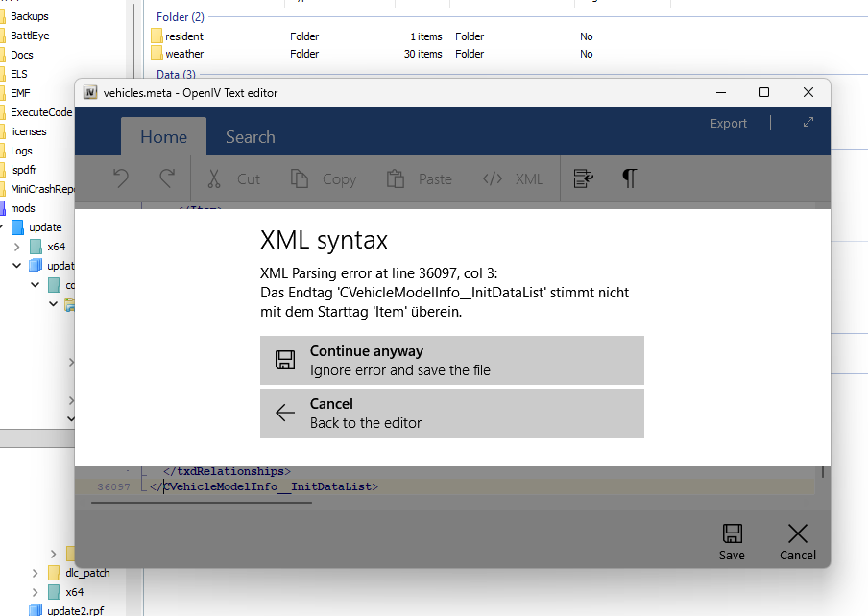Select the mods folder in tree
Viewport: 868px width, 616px height.
tap(23, 208)
